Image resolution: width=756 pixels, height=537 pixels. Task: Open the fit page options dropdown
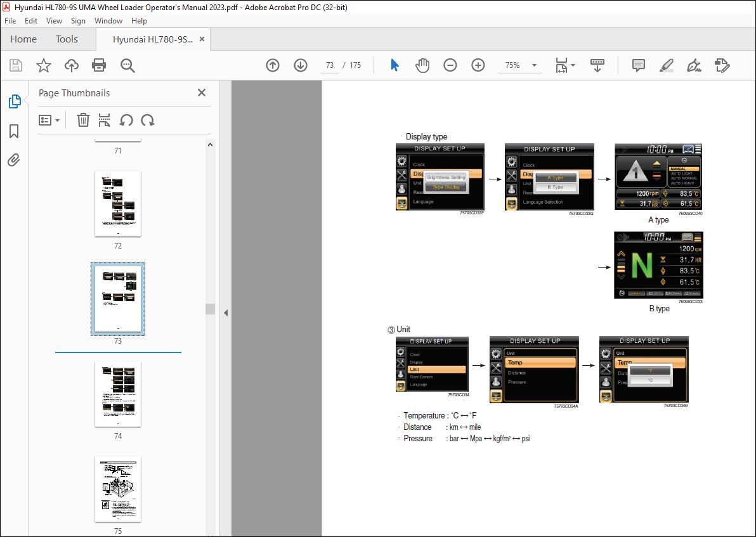[x=564, y=65]
